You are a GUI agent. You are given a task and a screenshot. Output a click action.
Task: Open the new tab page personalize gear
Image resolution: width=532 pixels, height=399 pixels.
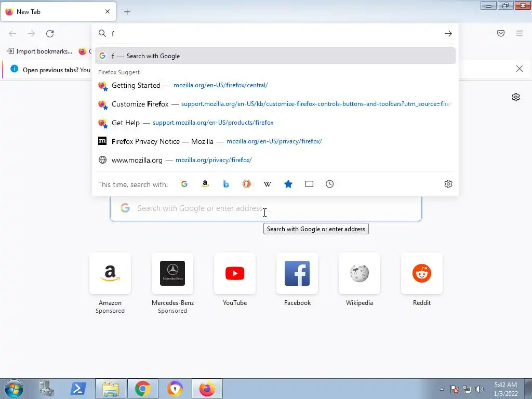tap(516, 97)
